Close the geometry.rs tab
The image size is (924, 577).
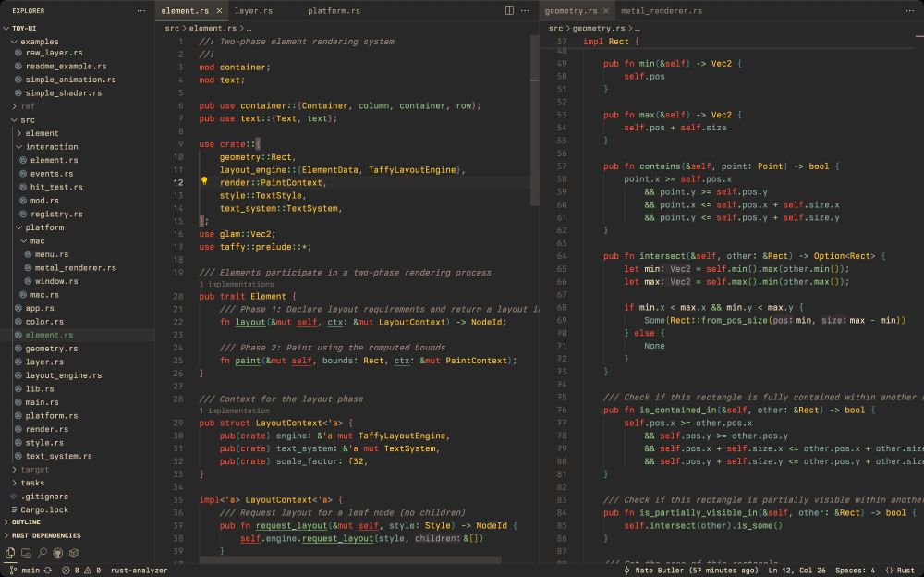point(605,10)
